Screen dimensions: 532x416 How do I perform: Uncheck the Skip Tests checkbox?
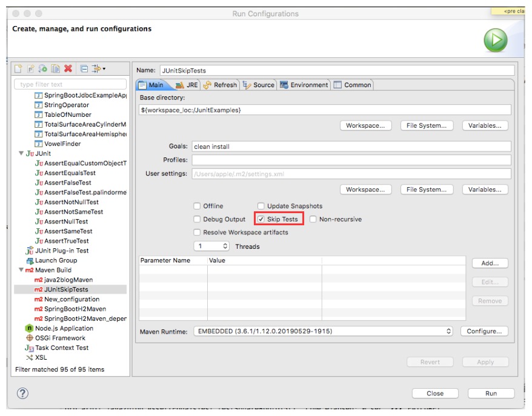[261, 219]
